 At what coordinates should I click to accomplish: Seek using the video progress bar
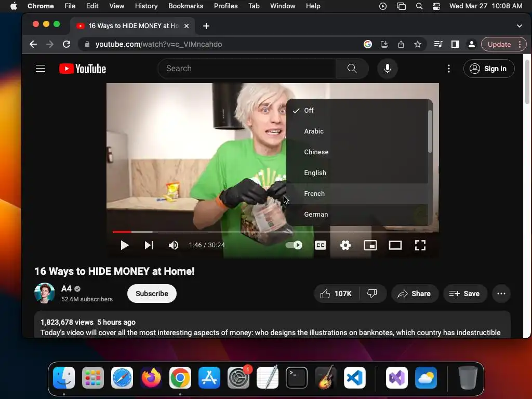[x=272, y=232]
